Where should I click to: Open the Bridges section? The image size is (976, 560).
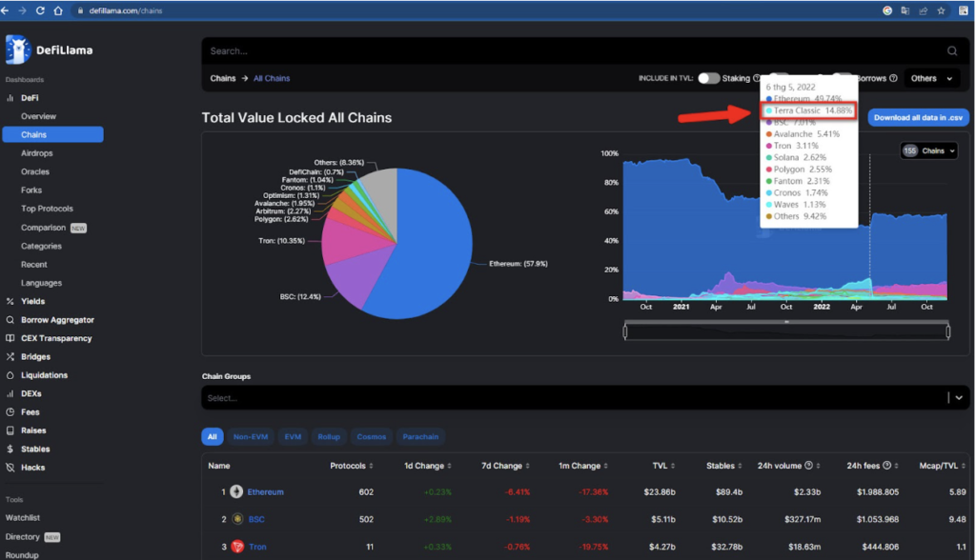(x=35, y=356)
